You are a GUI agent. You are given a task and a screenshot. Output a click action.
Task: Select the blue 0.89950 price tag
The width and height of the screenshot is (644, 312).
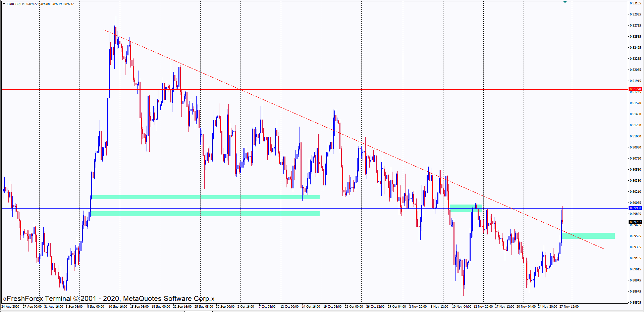pyautogui.click(x=635, y=208)
